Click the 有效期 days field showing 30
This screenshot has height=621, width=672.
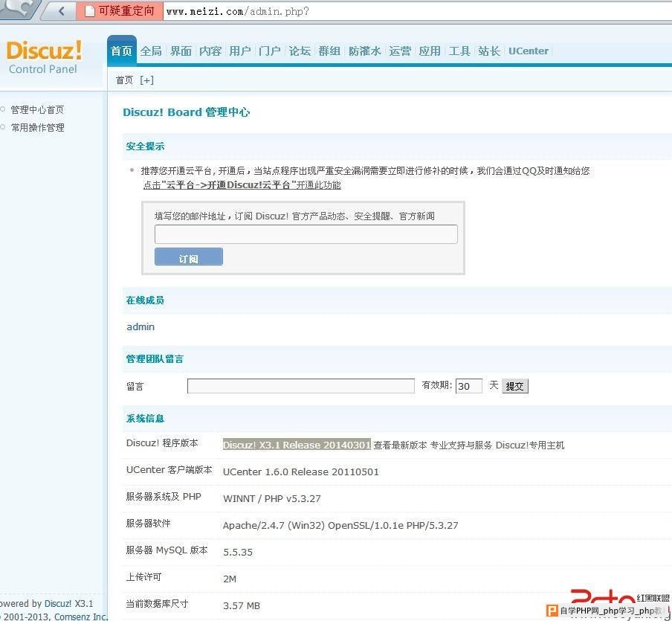(x=468, y=386)
